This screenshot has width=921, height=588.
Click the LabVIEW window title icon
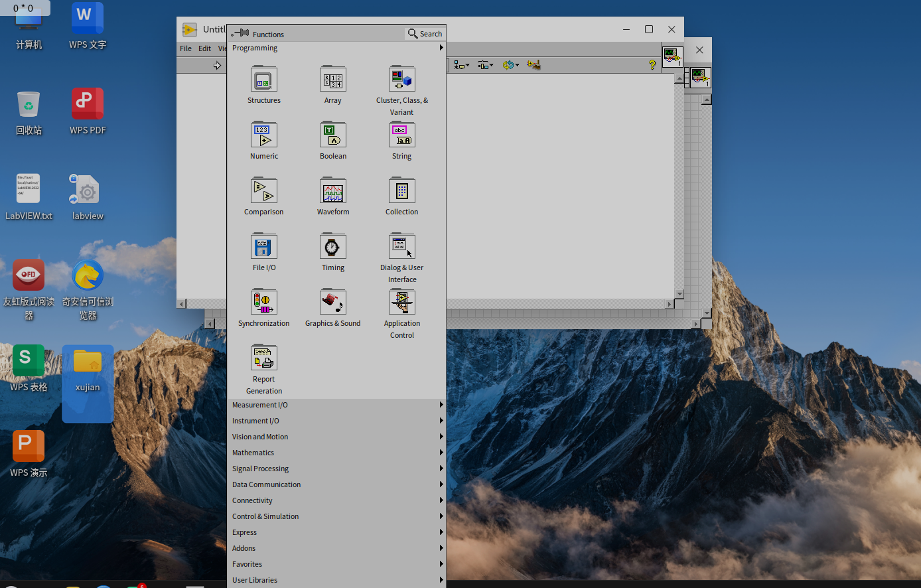(x=190, y=30)
